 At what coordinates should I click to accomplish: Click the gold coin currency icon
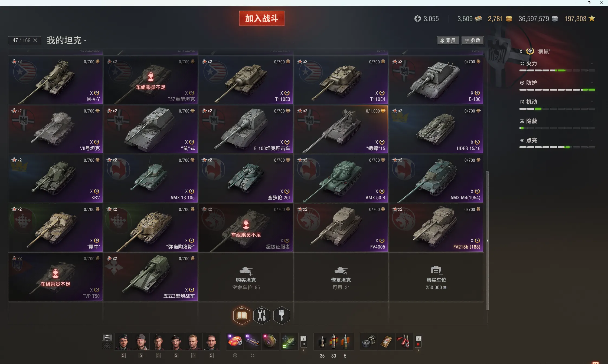click(x=509, y=19)
